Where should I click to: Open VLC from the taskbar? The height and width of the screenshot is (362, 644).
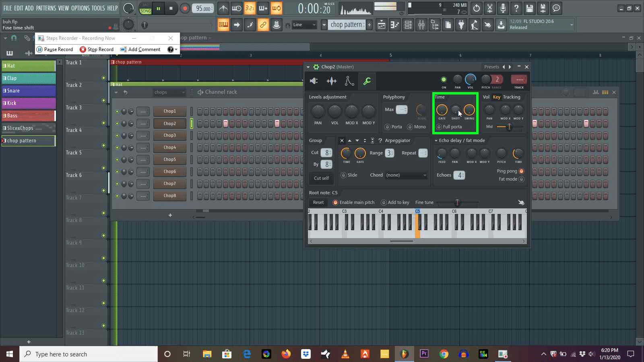[x=345, y=354]
